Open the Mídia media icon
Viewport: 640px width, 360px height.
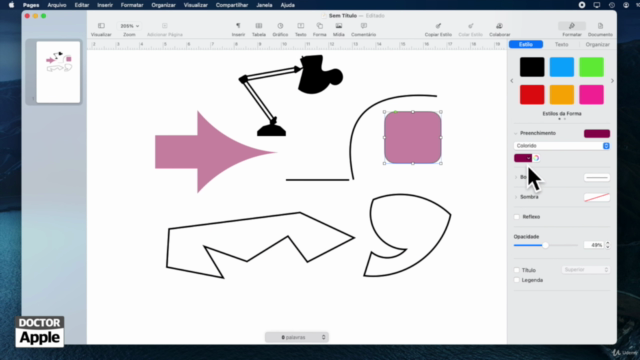tap(339, 26)
